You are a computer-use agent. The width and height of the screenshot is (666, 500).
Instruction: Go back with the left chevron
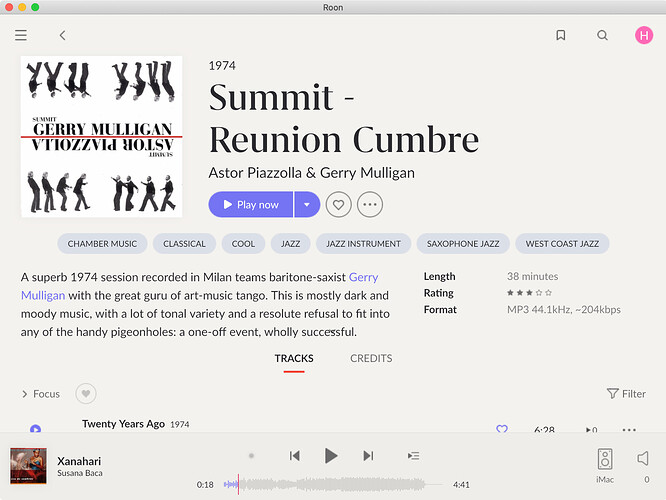click(62, 35)
